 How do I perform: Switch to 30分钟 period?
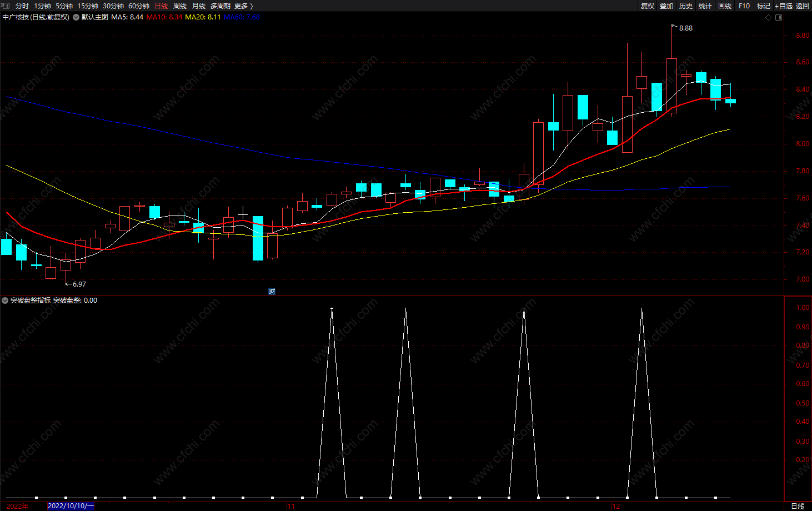113,6
